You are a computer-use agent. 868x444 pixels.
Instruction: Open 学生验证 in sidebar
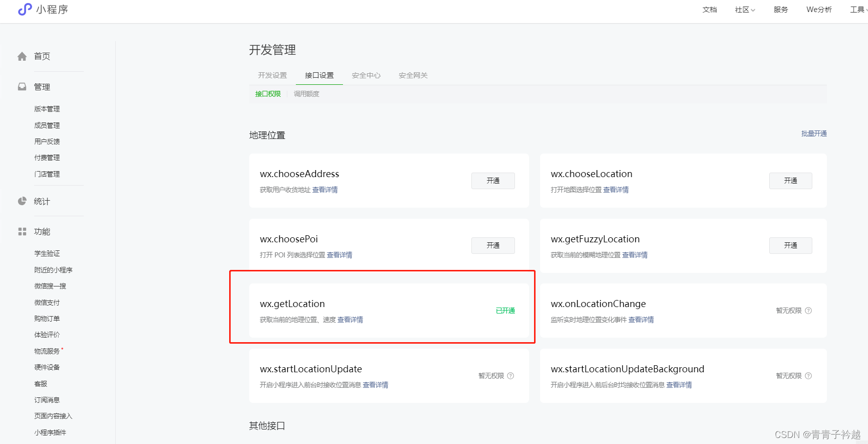47,253
